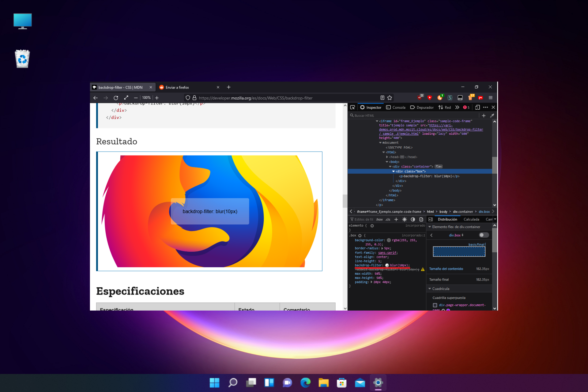Zoom in with the plus button next to 100%
The image size is (588, 392).
tap(157, 98)
